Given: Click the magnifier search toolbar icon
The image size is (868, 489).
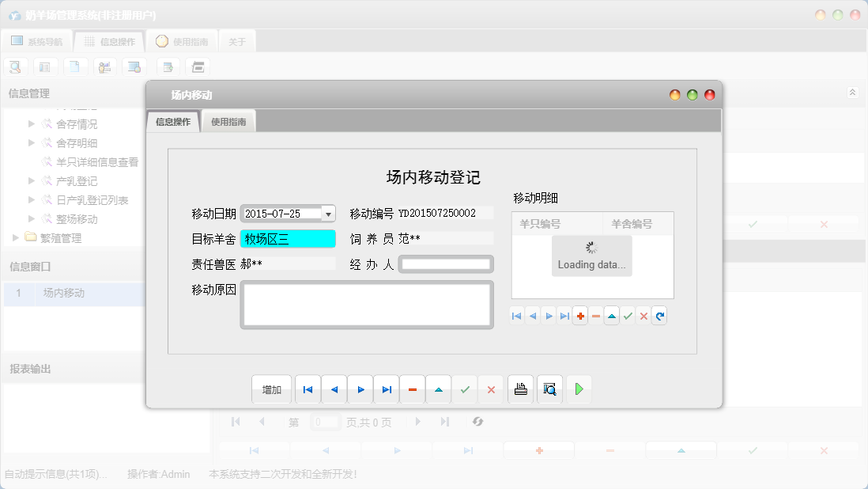Looking at the screenshot, I should tap(15, 66).
